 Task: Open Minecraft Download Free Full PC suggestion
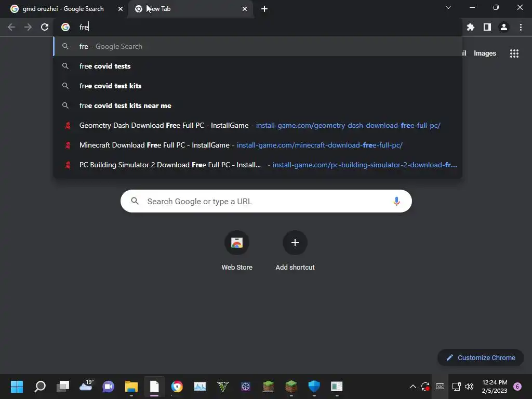pos(258,145)
